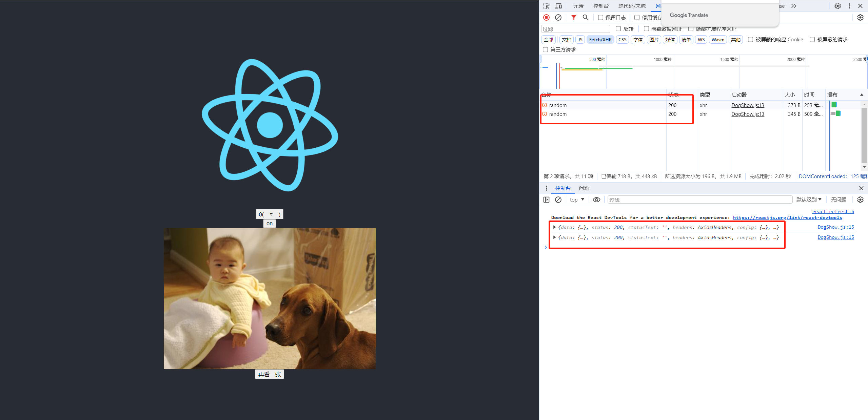The width and height of the screenshot is (868, 420).
Task: Click the on button
Action: 270,223
